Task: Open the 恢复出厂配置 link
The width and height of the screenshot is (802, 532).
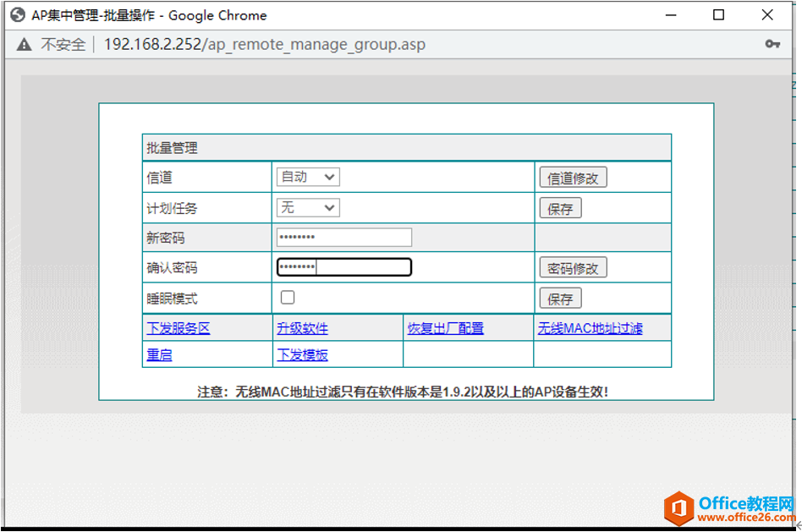Action: 446,328
